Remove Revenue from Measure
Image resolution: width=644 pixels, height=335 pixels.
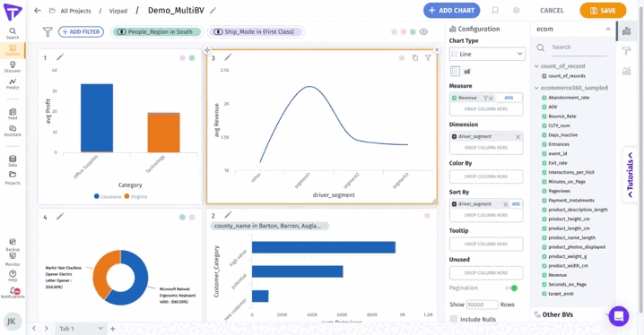pyautogui.click(x=491, y=99)
